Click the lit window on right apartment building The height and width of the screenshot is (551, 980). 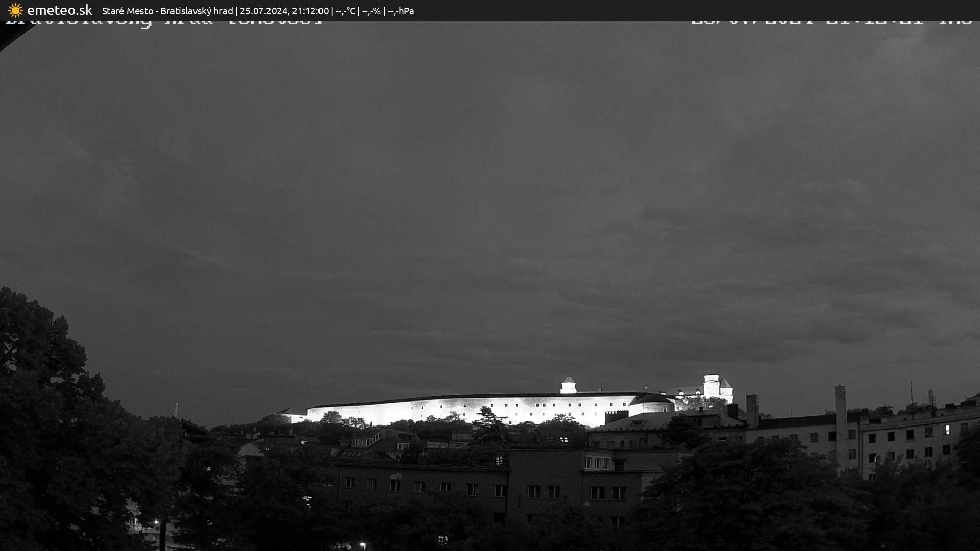pyautogui.click(x=948, y=429)
